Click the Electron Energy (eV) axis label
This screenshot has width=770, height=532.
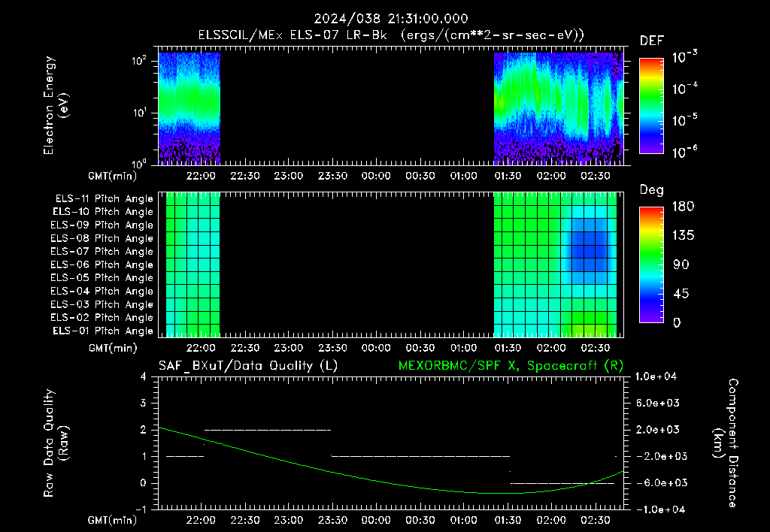pos(56,105)
